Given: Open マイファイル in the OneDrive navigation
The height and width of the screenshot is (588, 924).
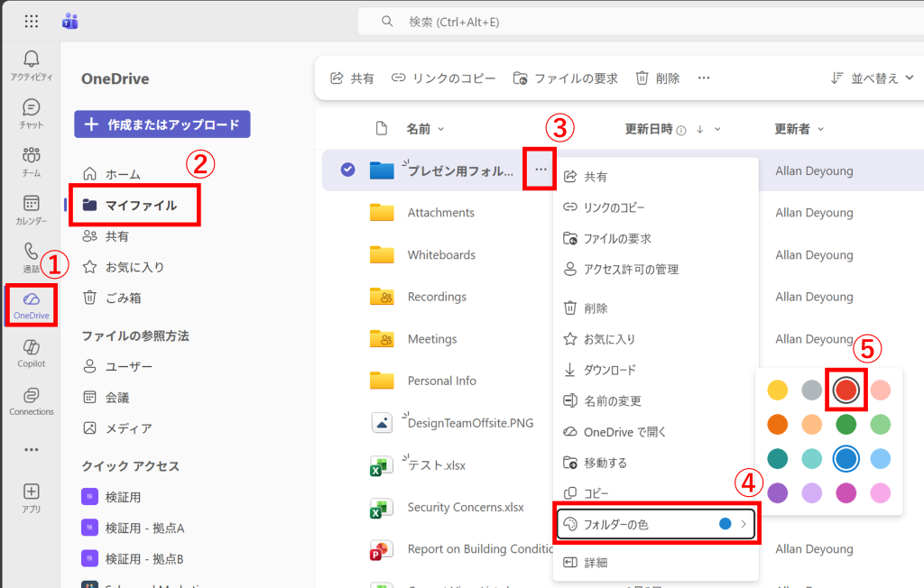Looking at the screenshot, I should [x=141, y=205].
